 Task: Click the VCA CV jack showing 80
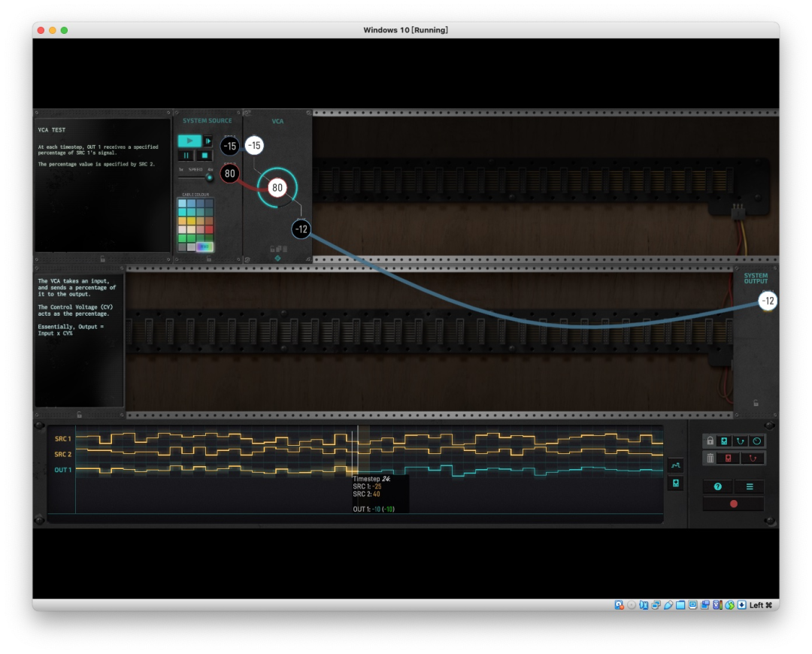[x=277, y=187]
